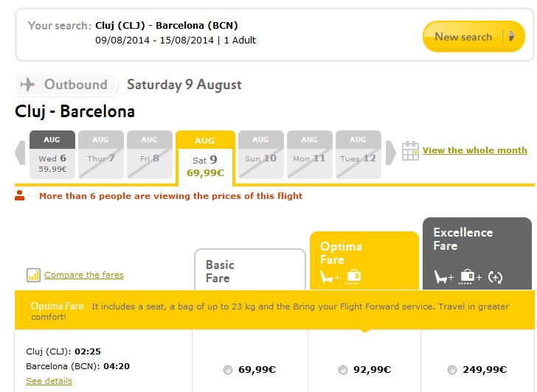Click the calendar icon beside View the whole month
The image size is (537, 392).
(410, 151)
